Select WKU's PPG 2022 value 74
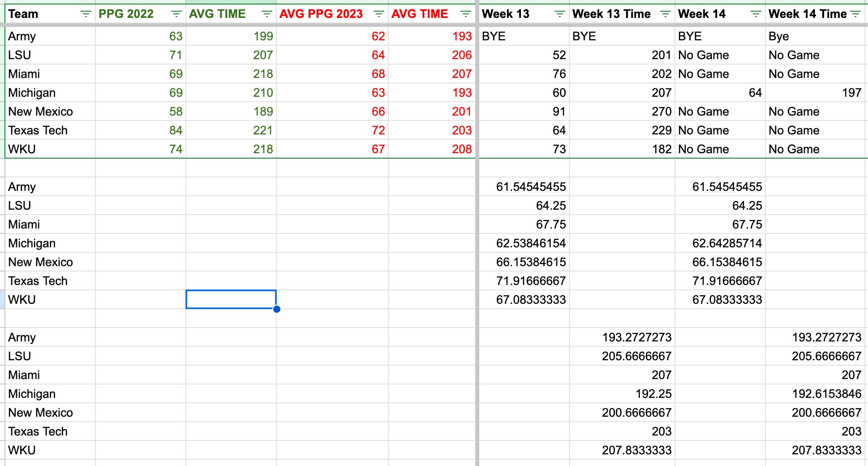Viewport: 868px width, 466px height. [141, 149]
